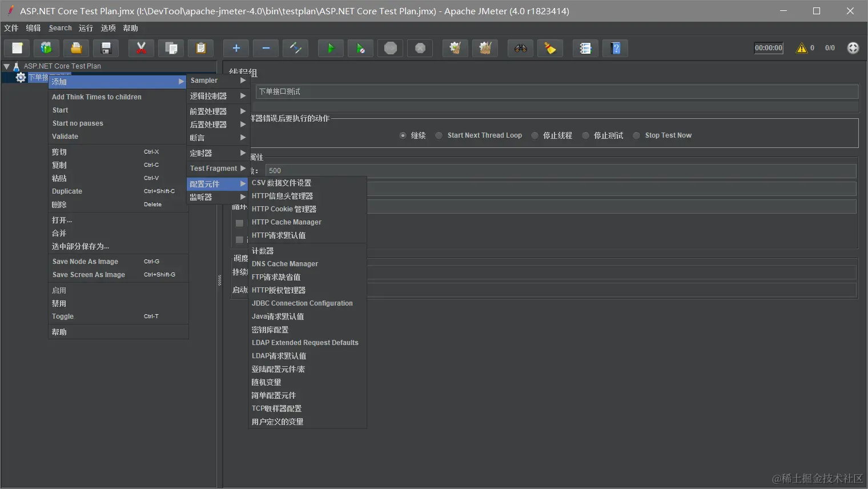Expand the 定时器 submenu

coord(218,153)
